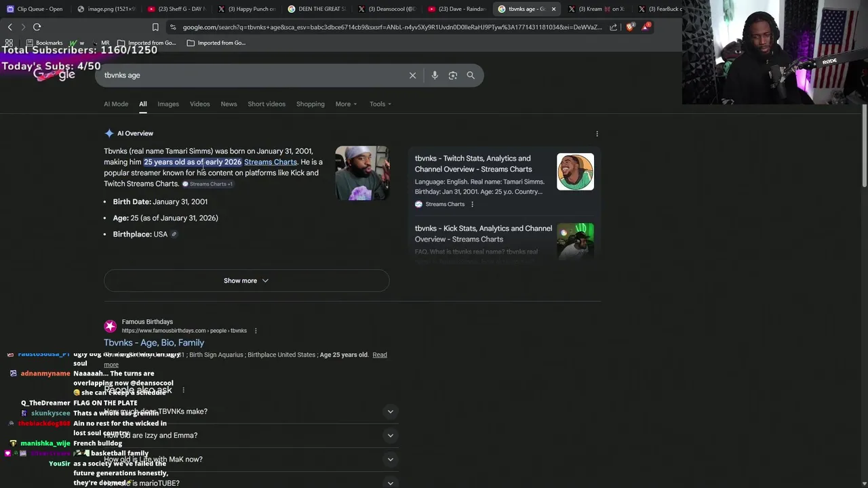
Task: Click the browser address bar URL
Action: click(x=392, y=27)
